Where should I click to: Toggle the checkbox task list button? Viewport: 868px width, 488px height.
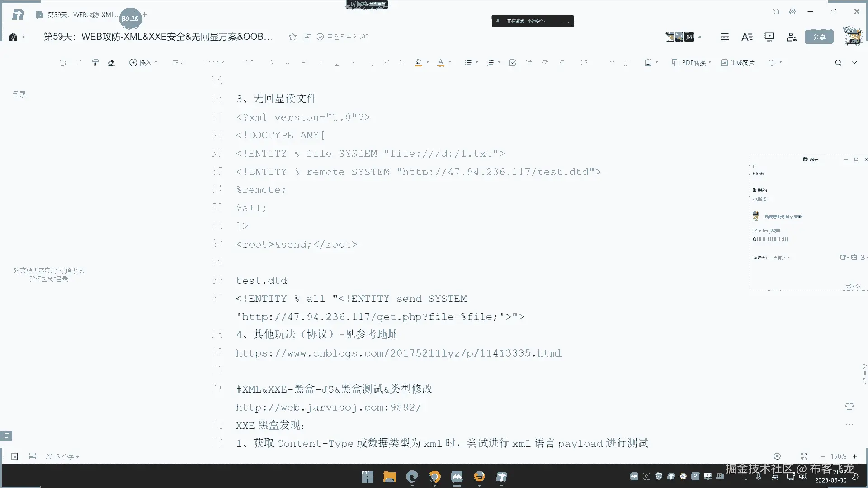pos(513,63)
